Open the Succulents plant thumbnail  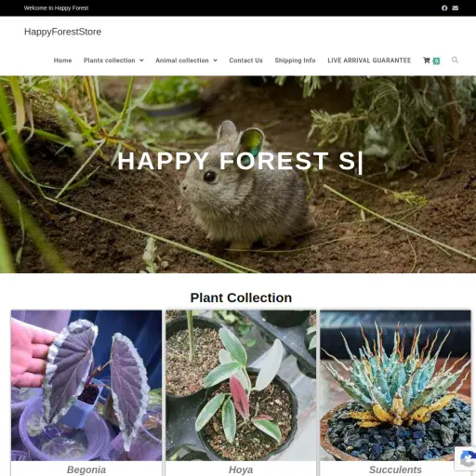395,385
